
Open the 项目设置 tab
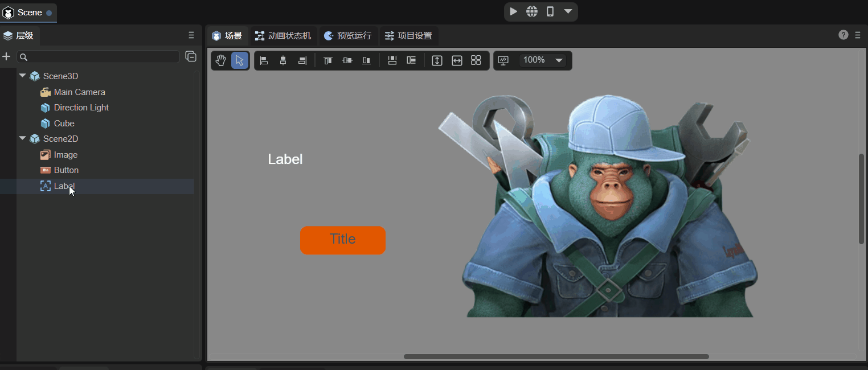(x=408, y=36)
